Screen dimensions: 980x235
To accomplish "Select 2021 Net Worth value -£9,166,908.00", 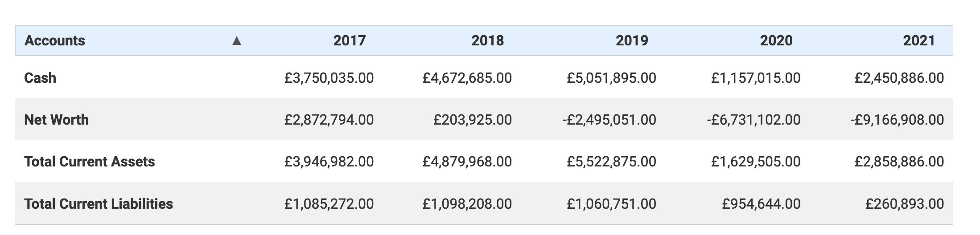I will click(897, 120).
